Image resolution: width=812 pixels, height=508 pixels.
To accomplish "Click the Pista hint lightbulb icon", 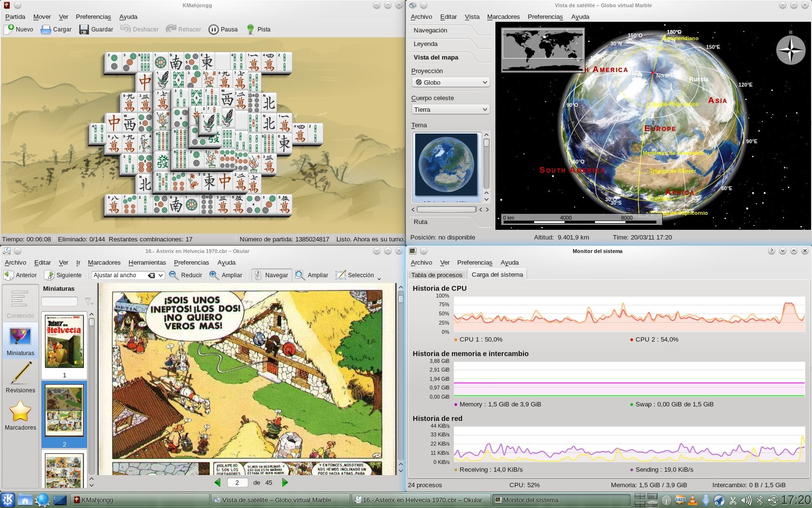I will pyautogui.click(x=250, y=30).
